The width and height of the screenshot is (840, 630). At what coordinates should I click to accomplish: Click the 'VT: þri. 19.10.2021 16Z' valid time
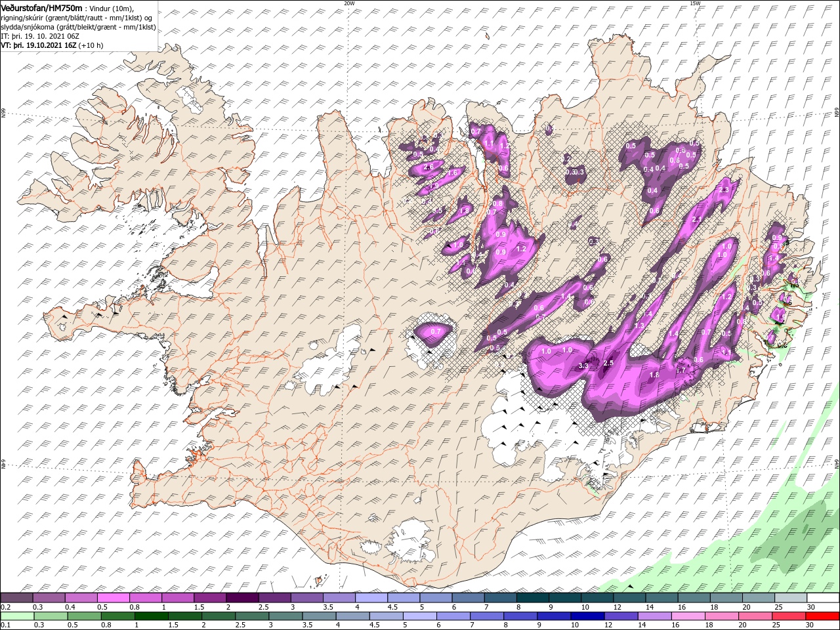click(39, 45)
